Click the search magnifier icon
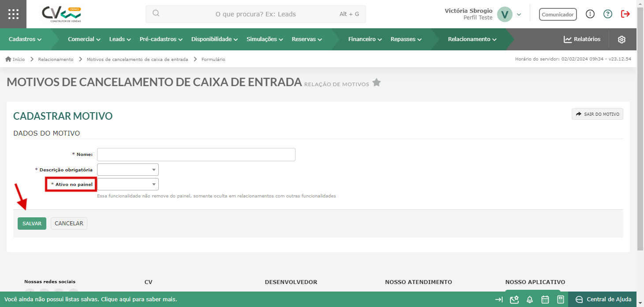The image size is (644, 307). tap(156, 13)
